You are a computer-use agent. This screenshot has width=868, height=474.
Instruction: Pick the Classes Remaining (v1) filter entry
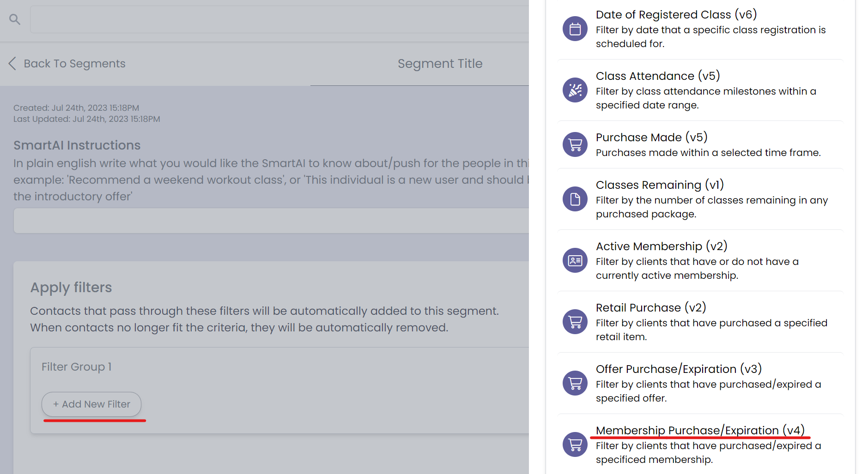click(x=659, y=185)
